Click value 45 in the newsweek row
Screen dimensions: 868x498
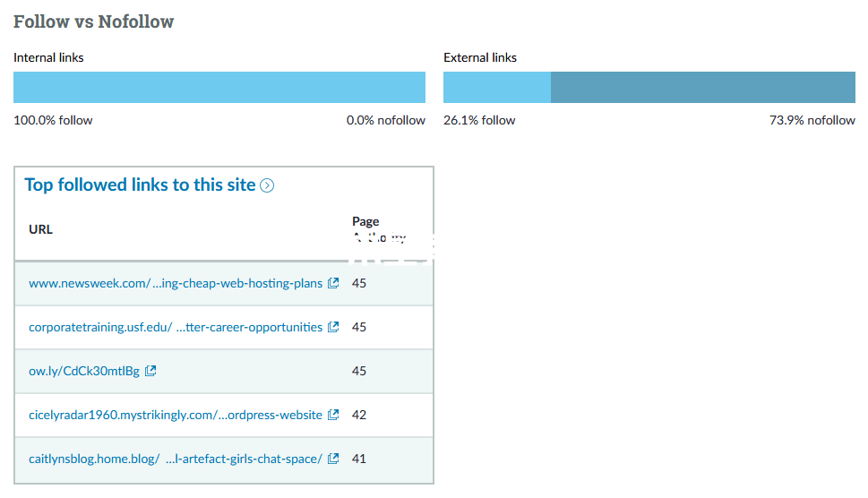tap(358, 283)
